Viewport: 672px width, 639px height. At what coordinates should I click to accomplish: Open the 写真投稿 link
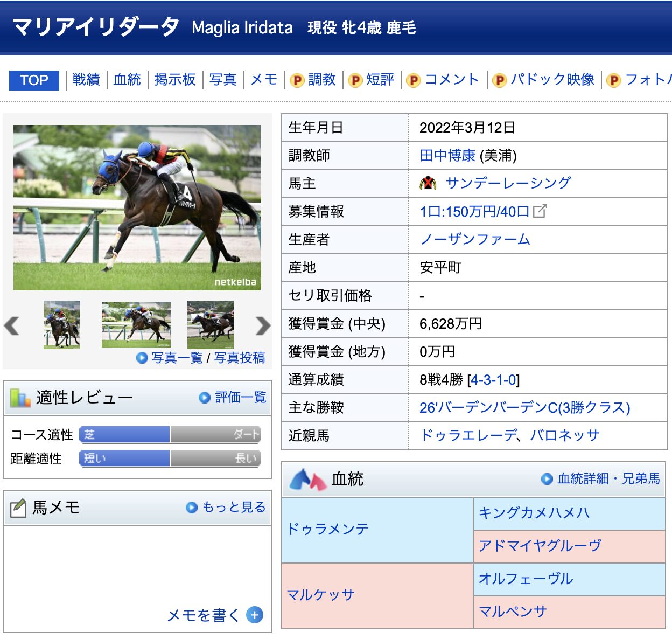tap(240, 358)
